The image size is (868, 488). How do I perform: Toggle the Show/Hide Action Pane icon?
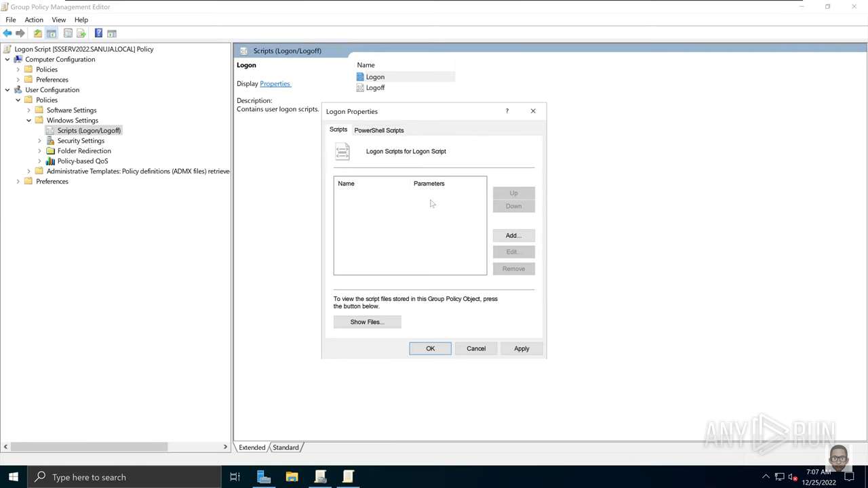pos(112,33)
